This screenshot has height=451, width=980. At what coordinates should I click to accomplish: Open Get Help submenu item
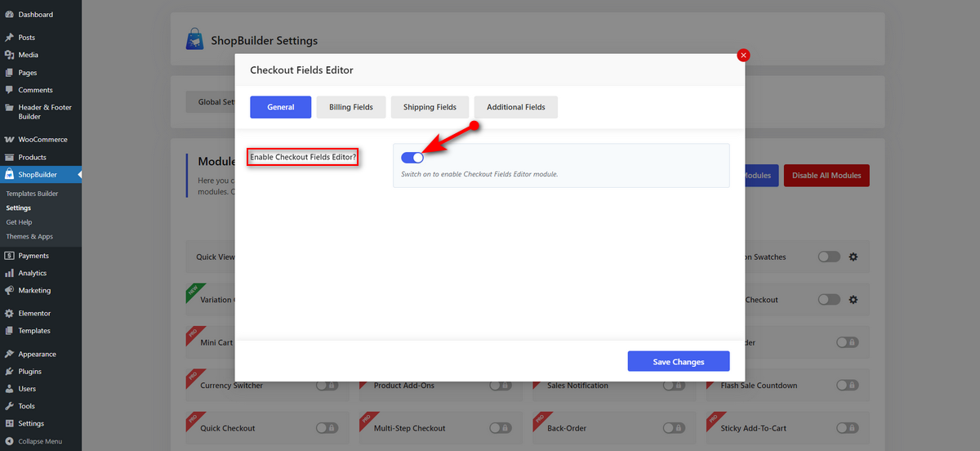click(20, 222)
